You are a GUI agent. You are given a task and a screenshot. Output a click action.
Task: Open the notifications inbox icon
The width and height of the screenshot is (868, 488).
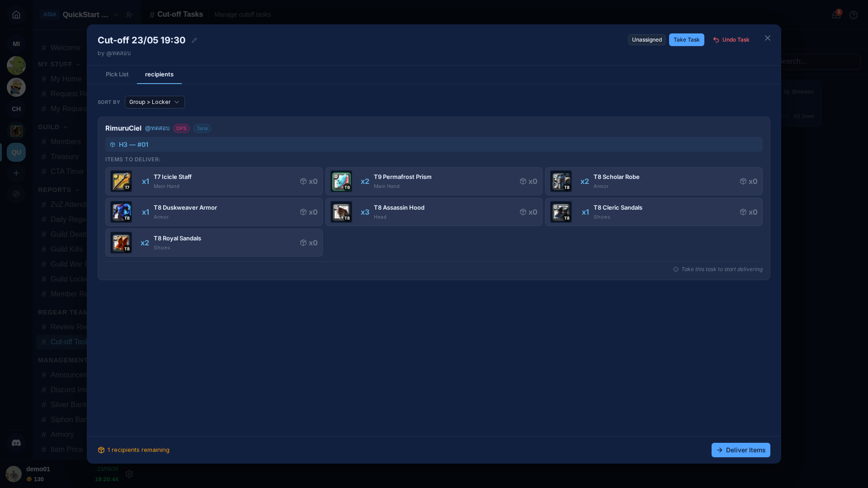coord(836,15)
